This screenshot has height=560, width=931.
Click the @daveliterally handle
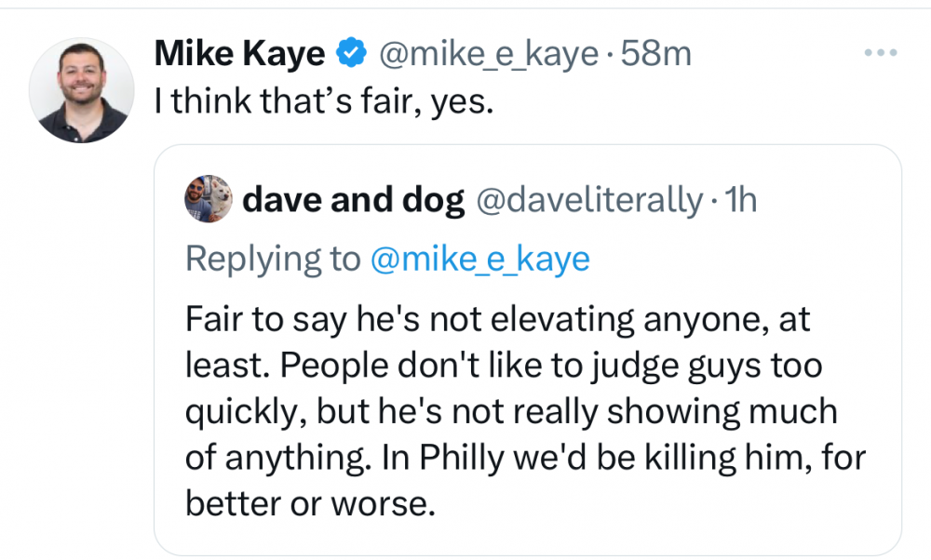point(588,200)
